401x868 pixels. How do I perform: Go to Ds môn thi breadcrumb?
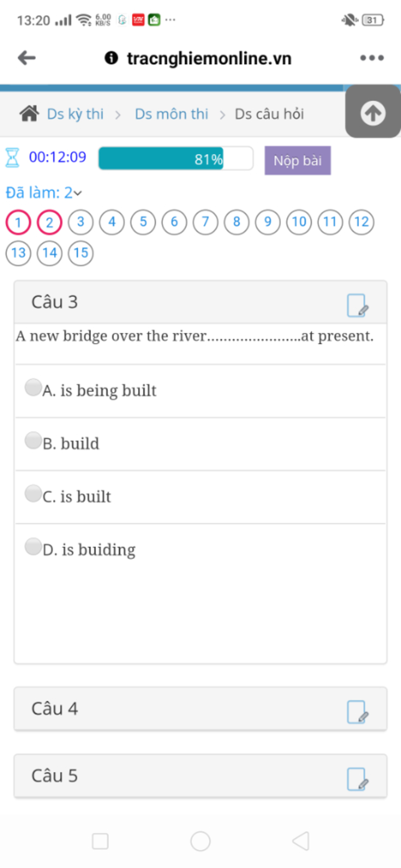172,114
